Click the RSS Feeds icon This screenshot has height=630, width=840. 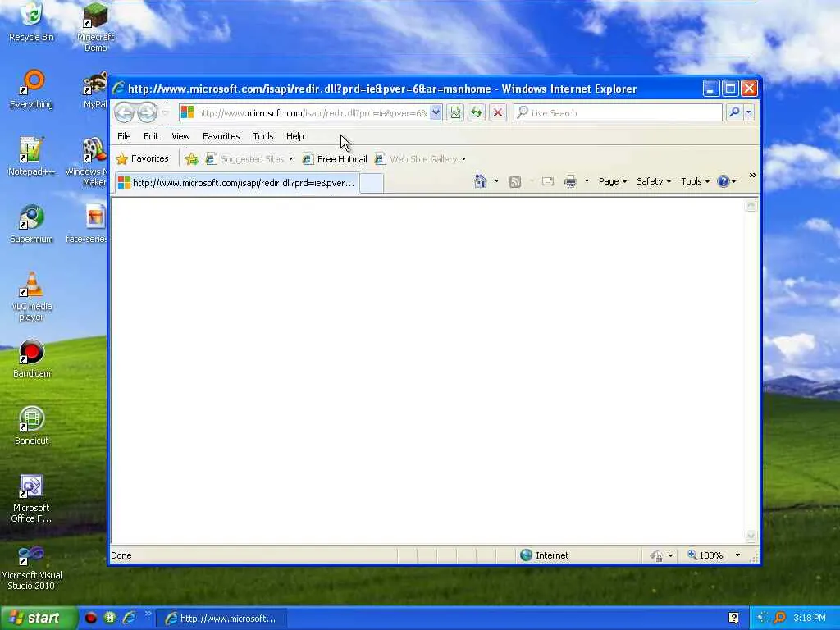tap(515, 182)
